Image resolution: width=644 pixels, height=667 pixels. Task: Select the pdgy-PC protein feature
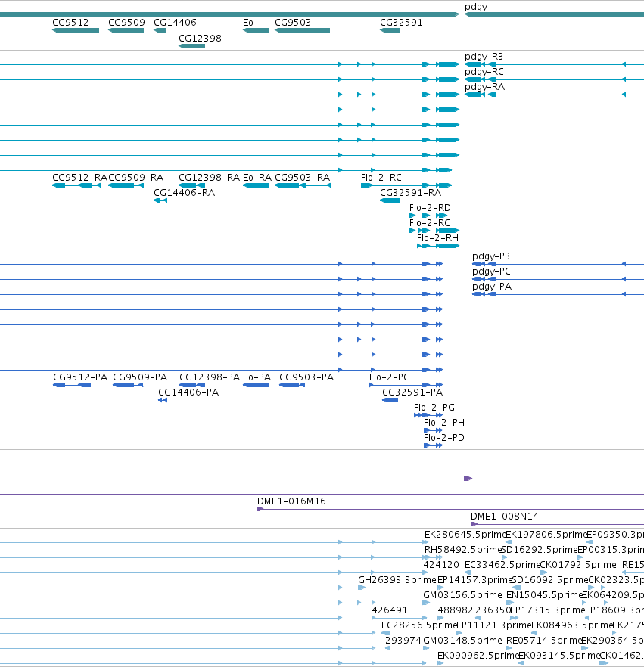pos(558,279)
